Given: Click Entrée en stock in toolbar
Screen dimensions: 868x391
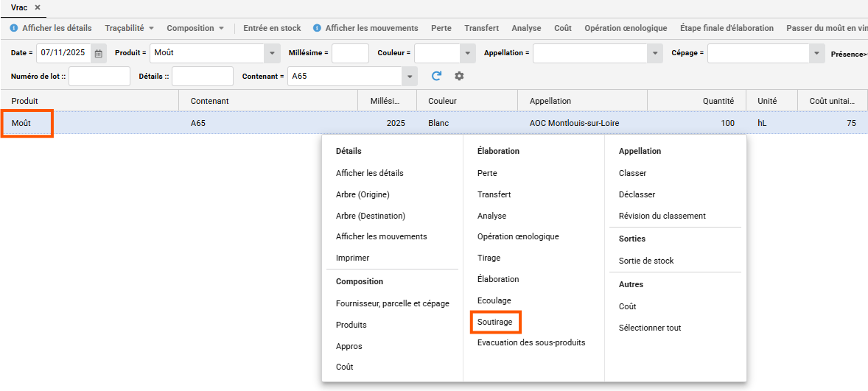Looking at the screenshot, I should pyautogui.click(x=273, y=28).
